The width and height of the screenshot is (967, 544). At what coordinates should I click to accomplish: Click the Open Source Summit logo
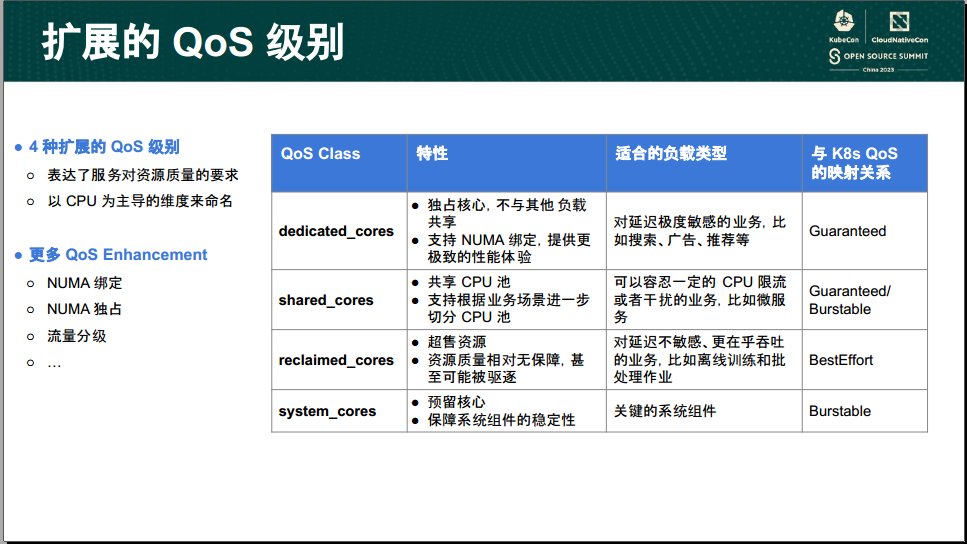tap(877, 57)
